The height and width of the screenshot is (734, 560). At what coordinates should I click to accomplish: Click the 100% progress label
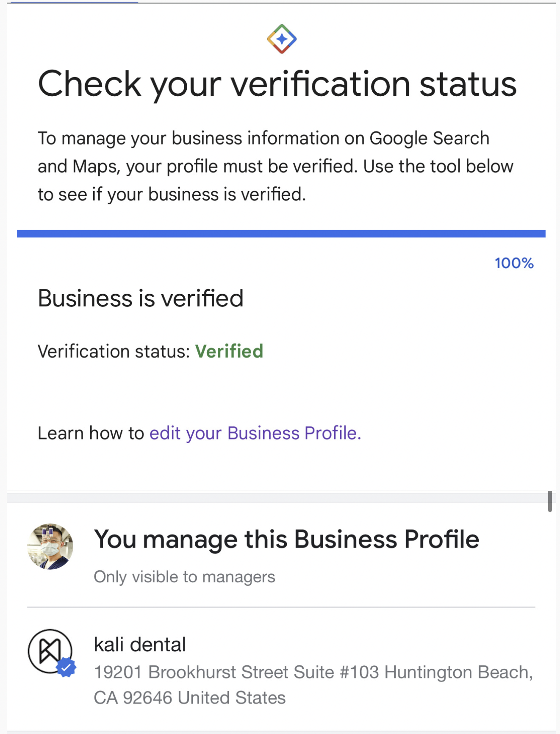(x=514, y=263)
